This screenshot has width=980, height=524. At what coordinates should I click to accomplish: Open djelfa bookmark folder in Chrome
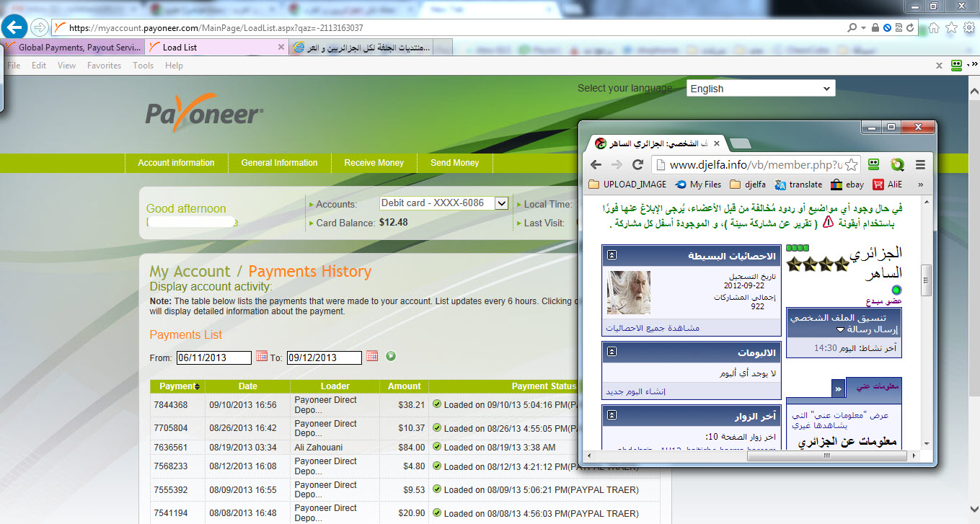click(748, 185)
